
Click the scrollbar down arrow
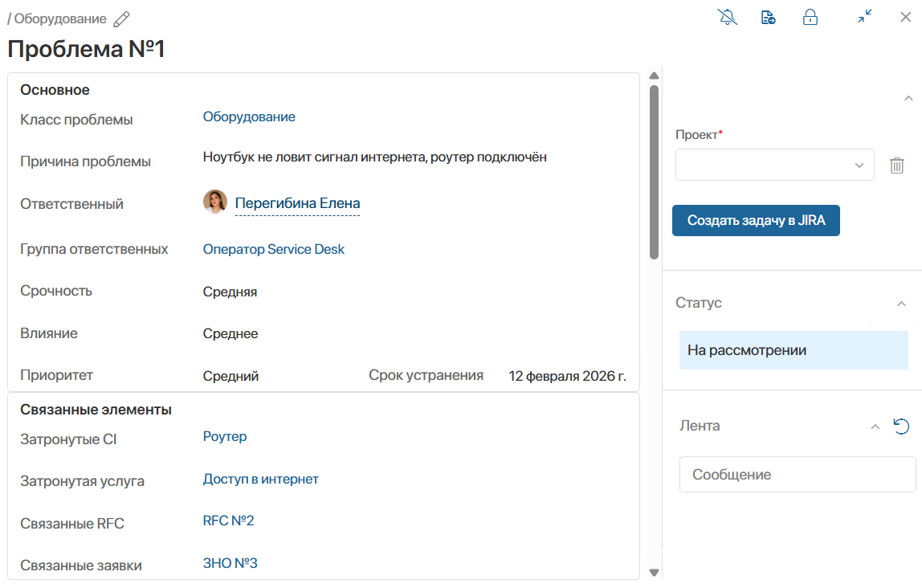point(654,572)
